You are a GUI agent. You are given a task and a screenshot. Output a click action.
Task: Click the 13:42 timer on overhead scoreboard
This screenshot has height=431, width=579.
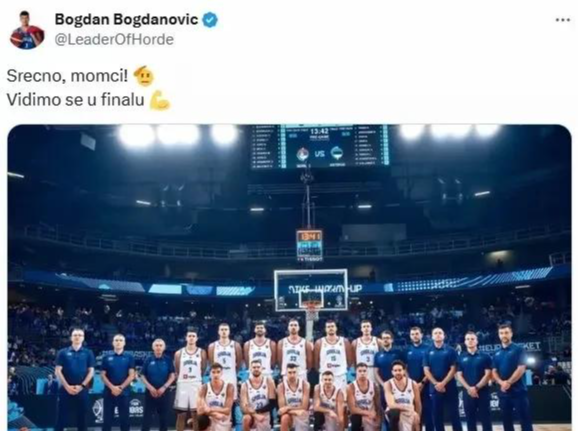click(319, 131)
